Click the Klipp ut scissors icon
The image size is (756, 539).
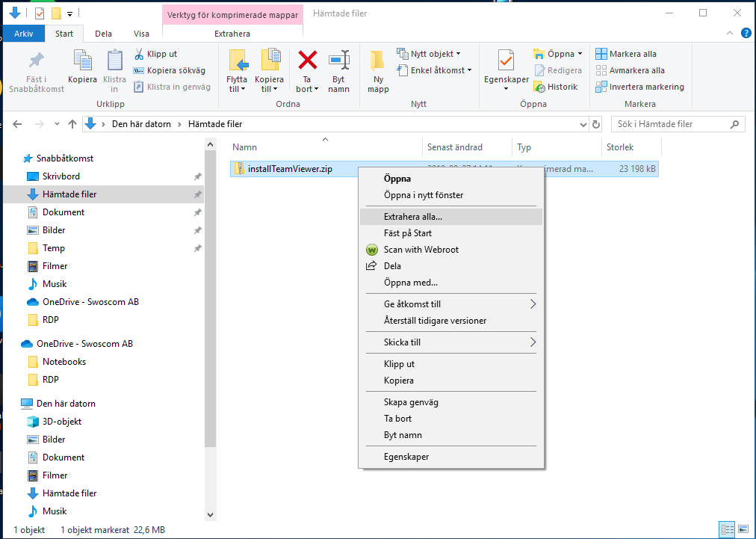139,55
